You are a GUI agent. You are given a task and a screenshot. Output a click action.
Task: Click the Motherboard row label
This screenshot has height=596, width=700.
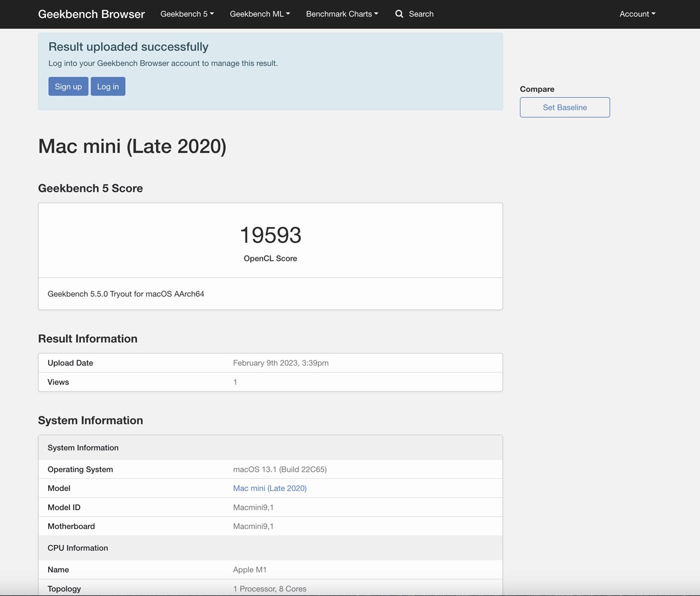[x=71, y=527]
